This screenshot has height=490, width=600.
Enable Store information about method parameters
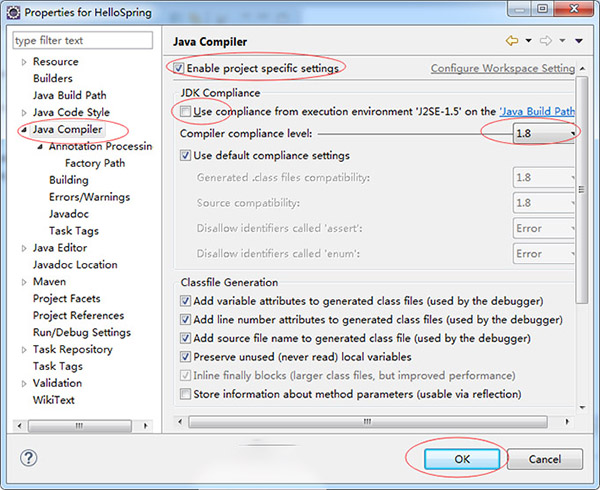tap(185, 394)
